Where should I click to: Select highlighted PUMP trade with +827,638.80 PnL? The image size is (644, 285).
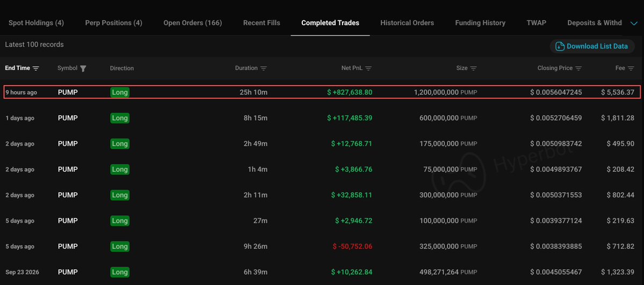322,92
